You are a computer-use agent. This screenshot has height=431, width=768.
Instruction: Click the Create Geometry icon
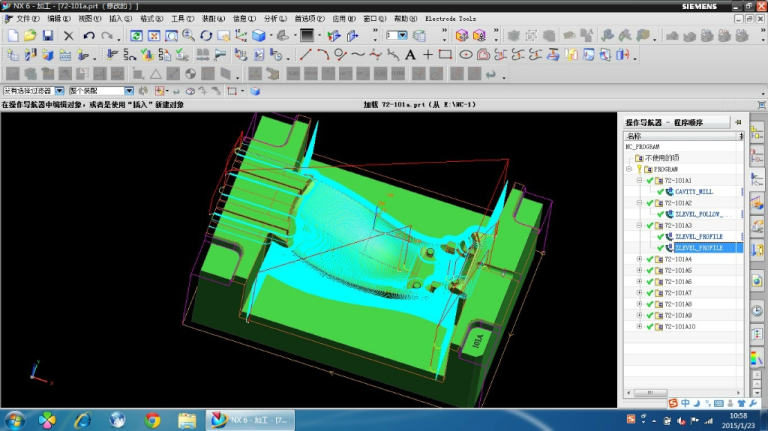(48, 55)
